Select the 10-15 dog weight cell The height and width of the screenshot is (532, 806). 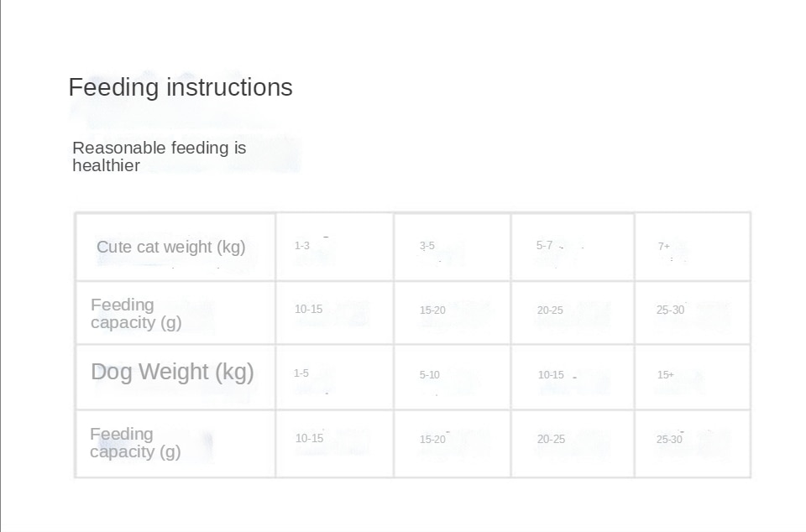[552, 375]
